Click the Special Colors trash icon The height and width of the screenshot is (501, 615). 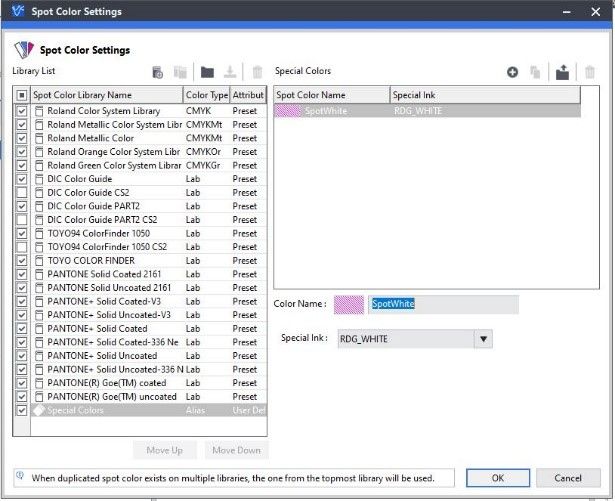(x=590, y=72)
